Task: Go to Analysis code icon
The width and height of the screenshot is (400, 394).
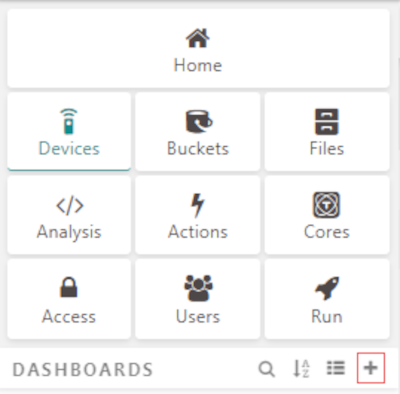Action: 70,205
